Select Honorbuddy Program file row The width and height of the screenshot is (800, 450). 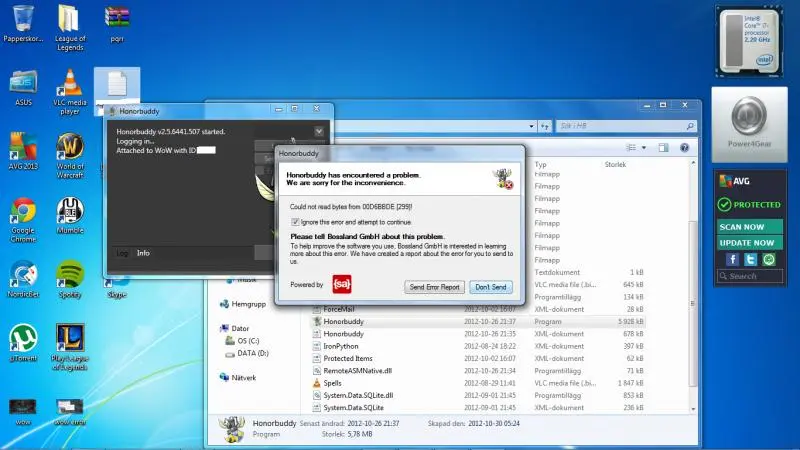478,321
